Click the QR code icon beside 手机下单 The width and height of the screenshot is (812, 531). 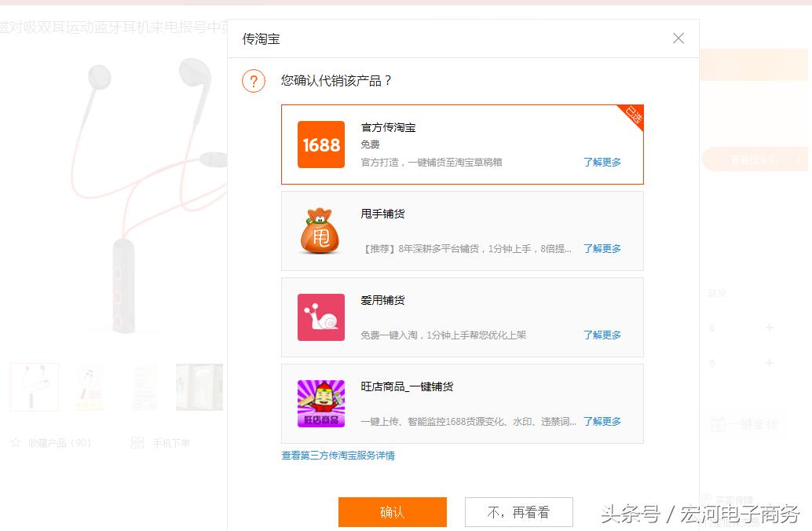click(137, 443)
